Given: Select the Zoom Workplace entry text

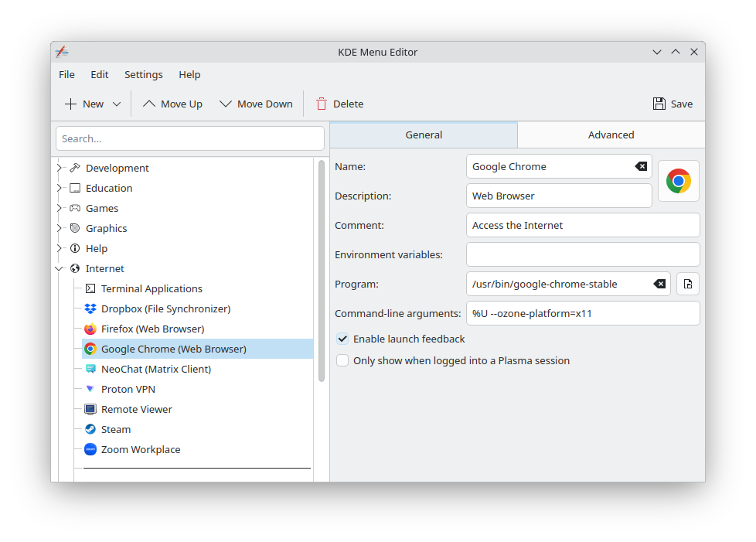Looking at the screenshot, I should click(x=141, y=449).
